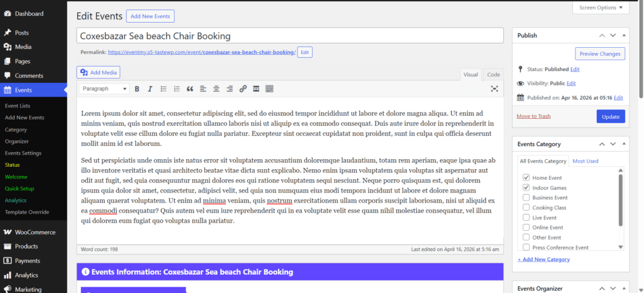644x293 pixels.
Task: Move Publish box up
Action: (x=602, y=35)
